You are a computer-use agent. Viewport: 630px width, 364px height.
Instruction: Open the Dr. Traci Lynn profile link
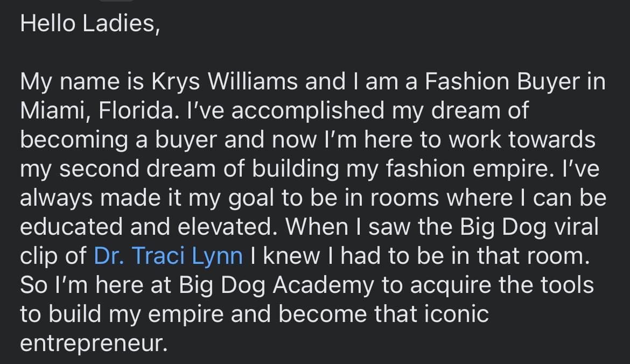(x=168, y=256)
